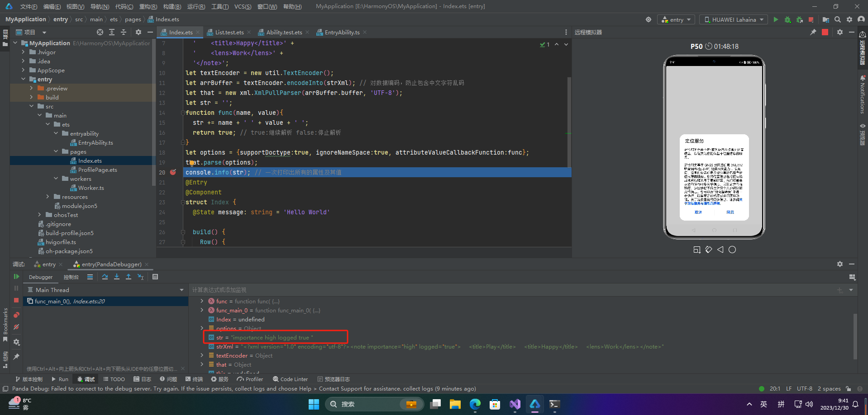Open the Code Linter tool window
The height and width of the screenshot is (415, 868).
pos(290,379)
